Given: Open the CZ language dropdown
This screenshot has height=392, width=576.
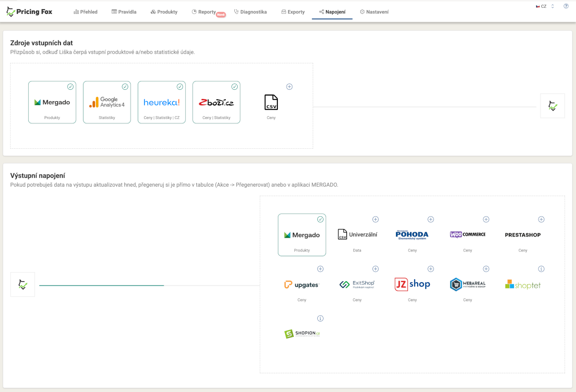Looking at the screenshot, I should 545,6.
